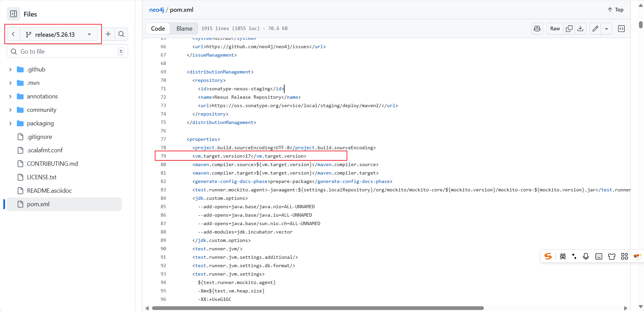Open the CONTRIBUTING.md file
The height and width of the screenshot is (311, 644).
click(52, 164)
